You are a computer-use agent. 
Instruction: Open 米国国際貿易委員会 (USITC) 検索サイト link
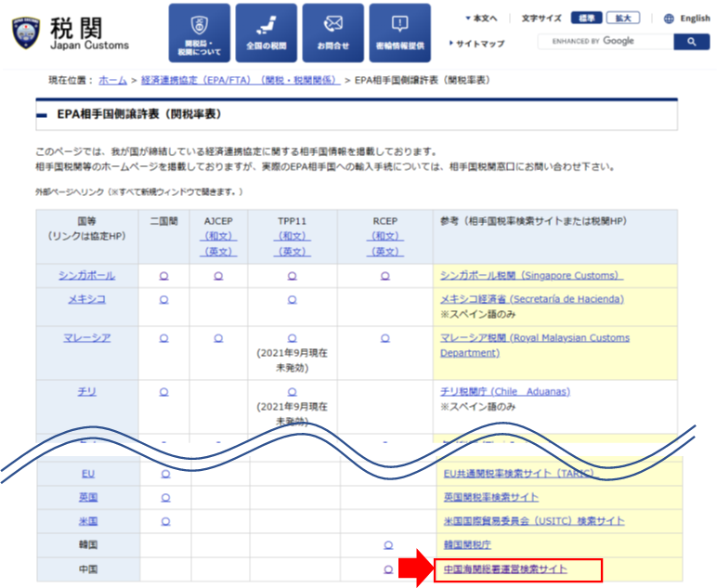click(x=534, y=521)
